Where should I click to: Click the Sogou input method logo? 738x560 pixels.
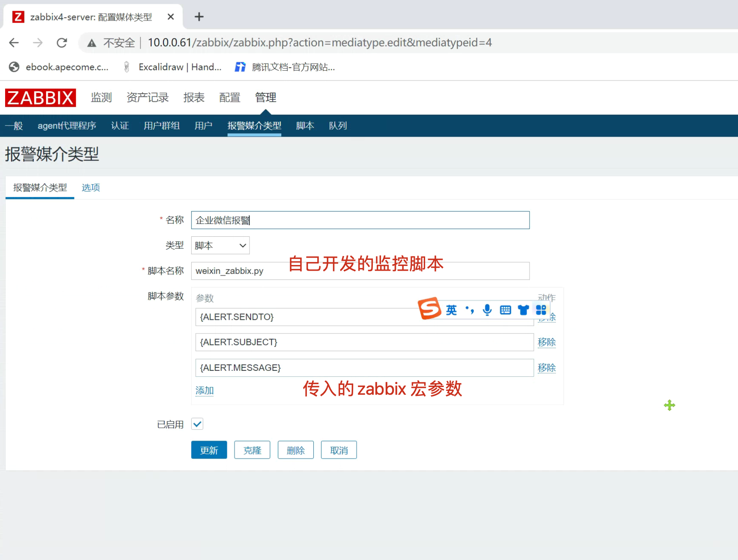[429, 308]
